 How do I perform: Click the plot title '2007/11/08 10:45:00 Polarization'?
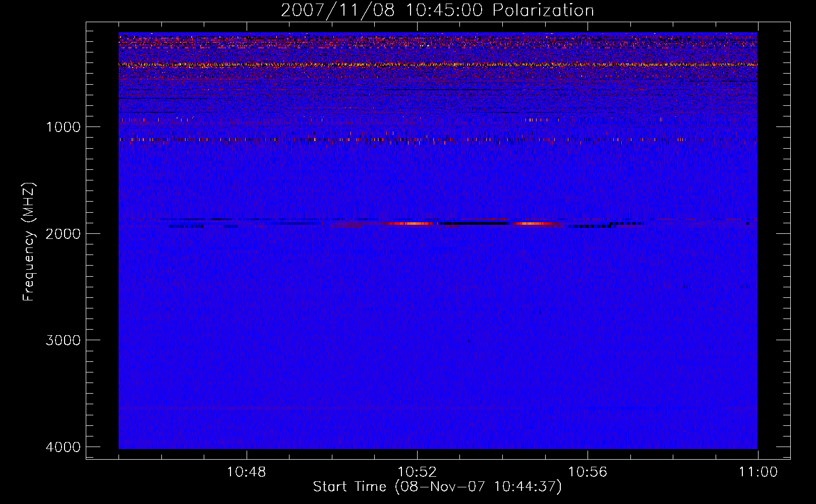[437, 10]
